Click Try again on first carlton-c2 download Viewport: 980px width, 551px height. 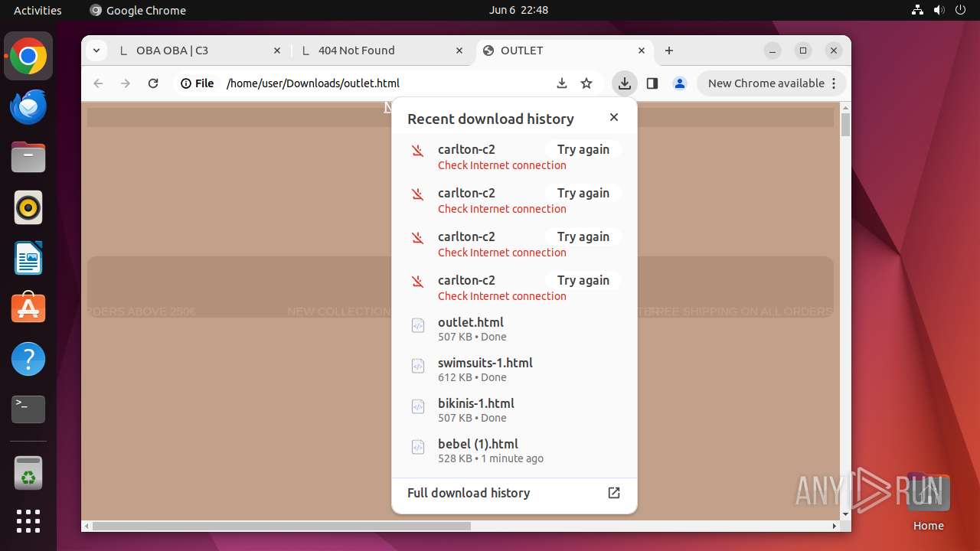pos(583,149)
